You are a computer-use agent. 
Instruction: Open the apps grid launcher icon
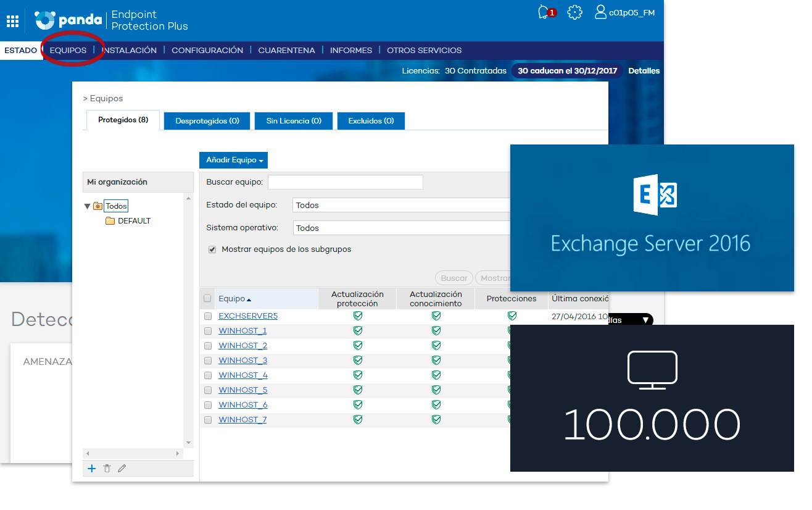[12, 21]
